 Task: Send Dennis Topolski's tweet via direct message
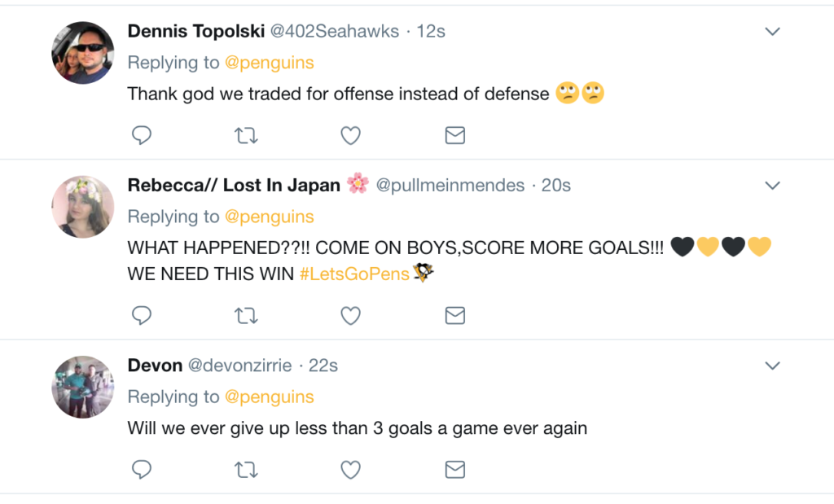(455, 135)
